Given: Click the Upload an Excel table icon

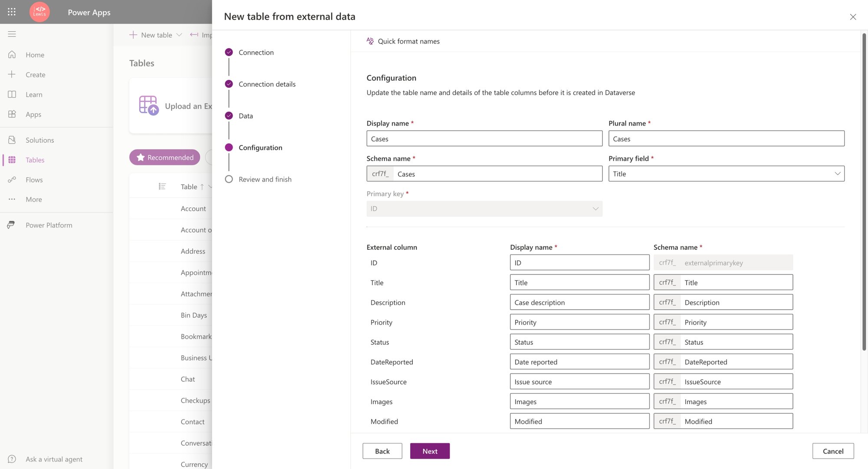Looking at the screenshot, I should click(x=148, y=106).
